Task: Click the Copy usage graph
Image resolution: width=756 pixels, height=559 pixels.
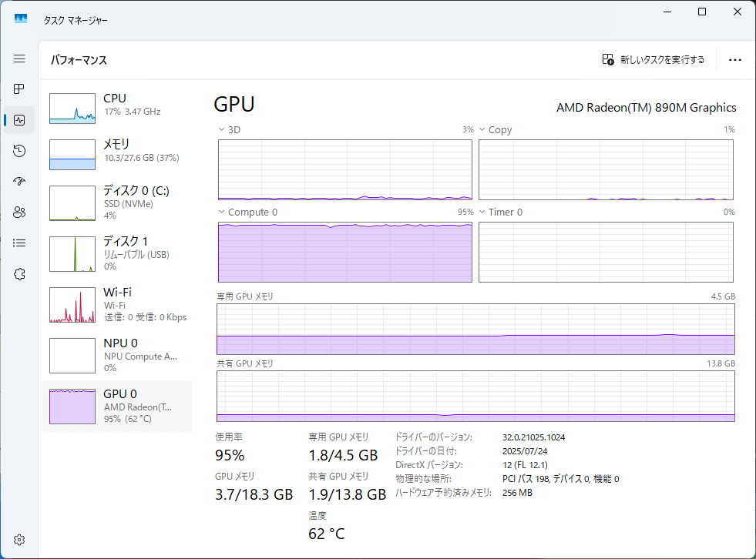Action: tap(606, 169)
